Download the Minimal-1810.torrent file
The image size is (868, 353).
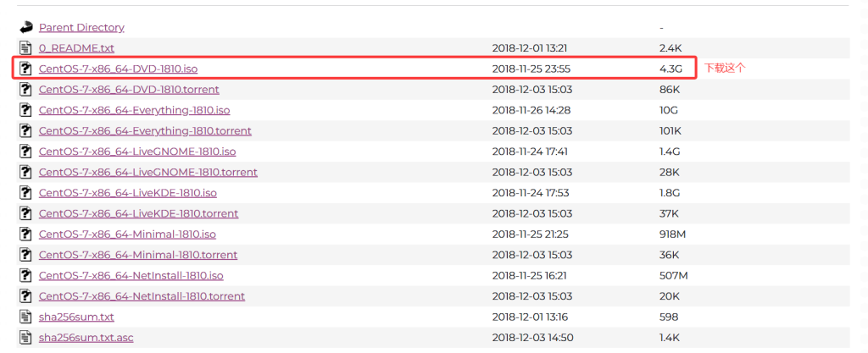point(138,255)
